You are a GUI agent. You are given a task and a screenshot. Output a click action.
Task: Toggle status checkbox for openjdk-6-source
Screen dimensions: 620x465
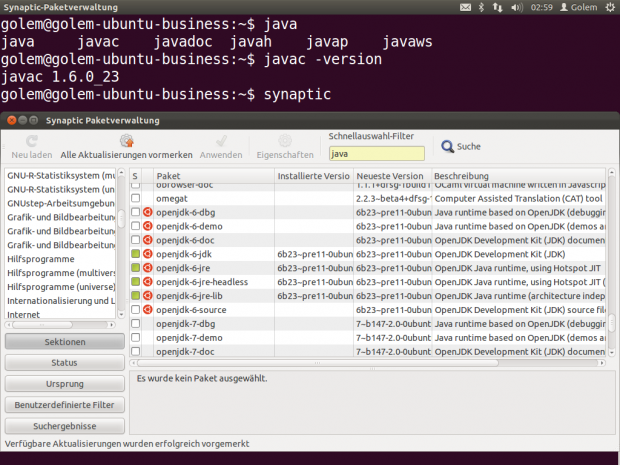pyautogui.click(x=136, y=309)
